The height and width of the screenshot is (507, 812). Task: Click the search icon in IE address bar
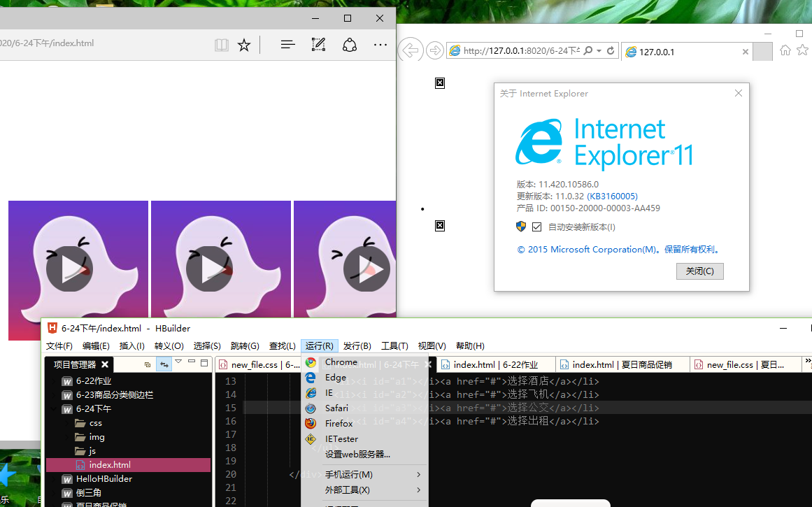[588, 51]
